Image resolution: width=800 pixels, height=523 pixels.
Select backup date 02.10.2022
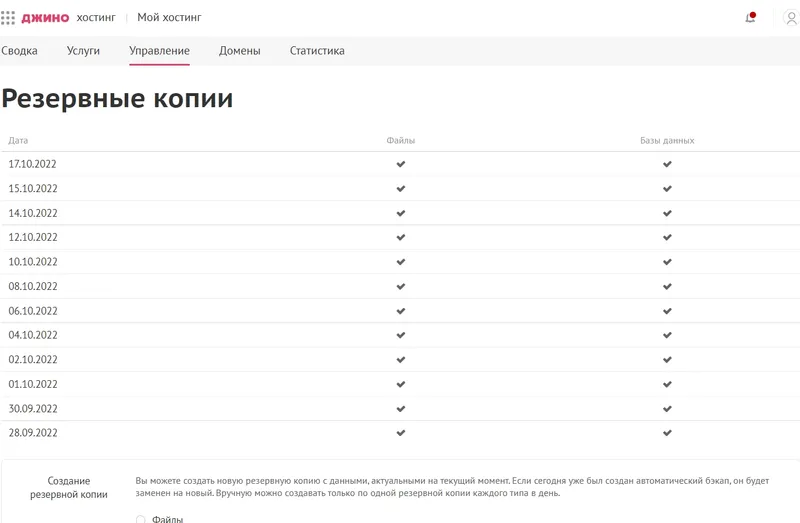tap(33, 359)
